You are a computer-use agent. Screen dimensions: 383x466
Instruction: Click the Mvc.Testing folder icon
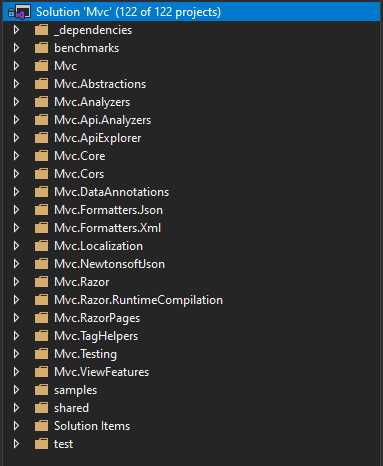41,354
